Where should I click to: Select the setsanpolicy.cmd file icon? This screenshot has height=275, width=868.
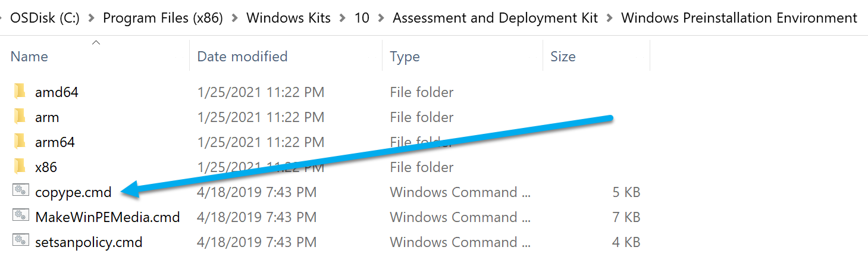coord(20,242)
